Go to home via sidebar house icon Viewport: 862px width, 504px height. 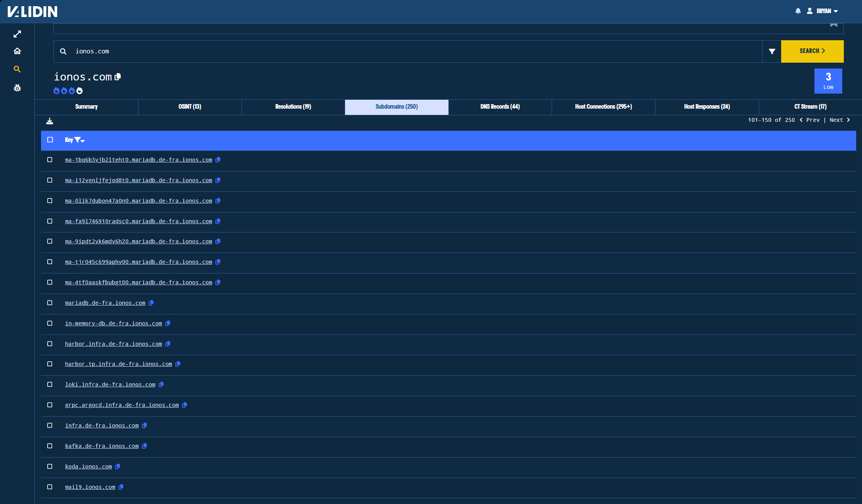pos(17,51)
